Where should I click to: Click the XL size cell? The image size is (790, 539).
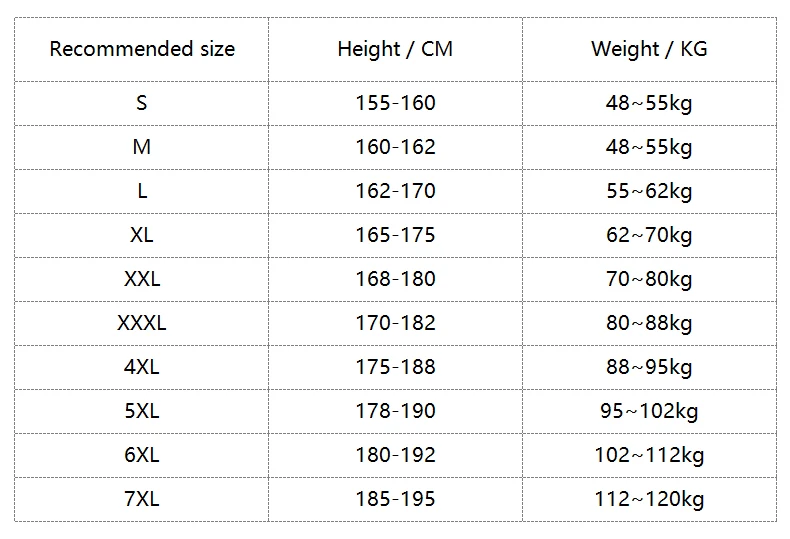pyautogui.click(x=142, y=235)
